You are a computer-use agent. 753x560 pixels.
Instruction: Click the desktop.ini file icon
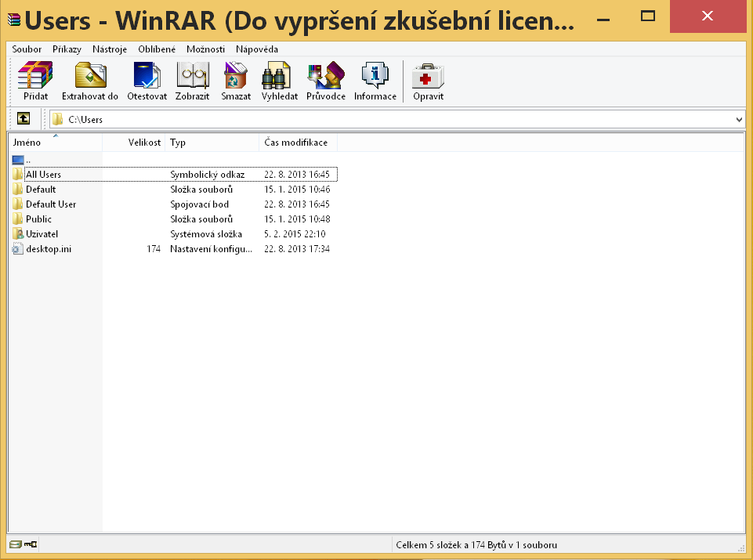tap(18, 248)
